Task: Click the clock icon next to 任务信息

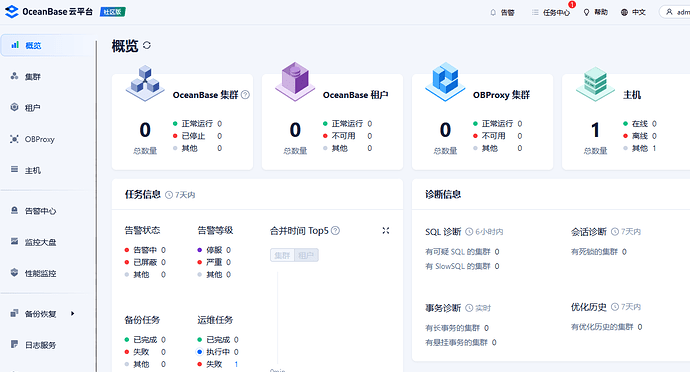Action: 169,195
